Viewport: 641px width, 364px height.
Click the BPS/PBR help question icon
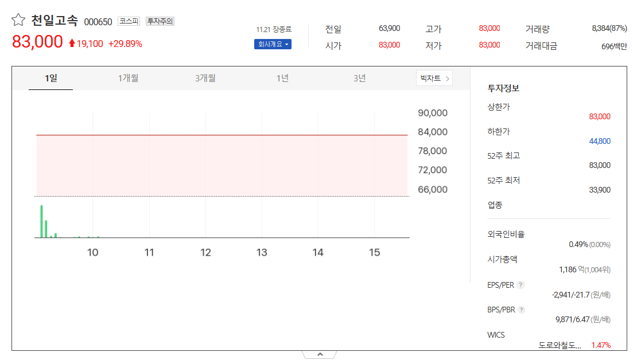(521, 310)
